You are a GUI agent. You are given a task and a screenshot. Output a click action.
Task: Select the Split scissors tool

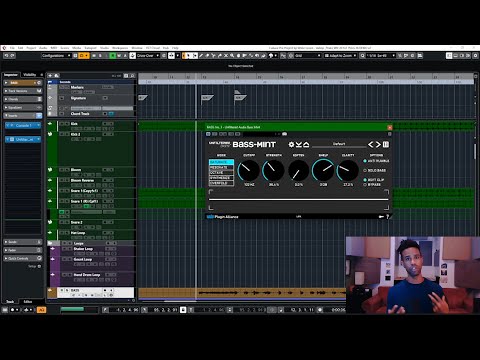pyautogui.click(x=213, y=56)
